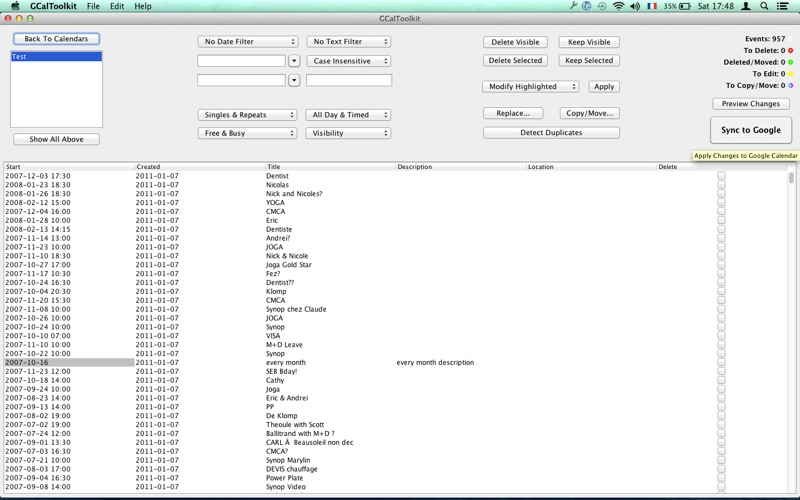
Task: Click the Delete Selected button
Action: [x=515, y=61]
